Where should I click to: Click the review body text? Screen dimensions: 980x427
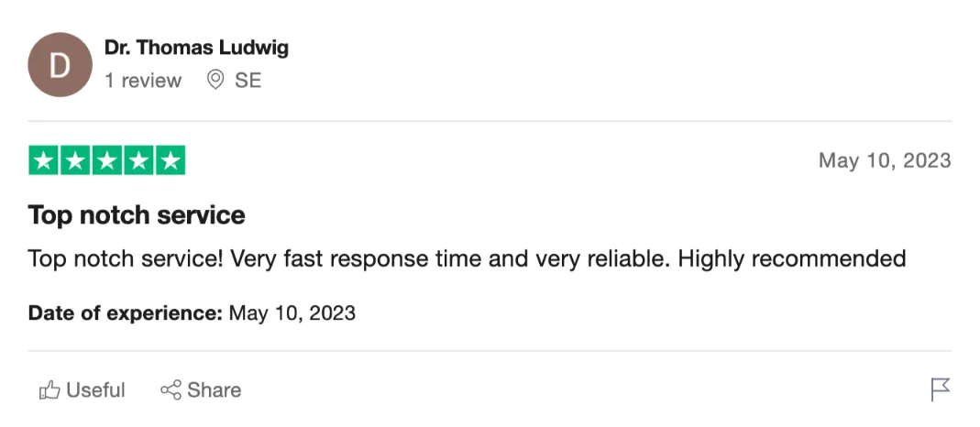click(x=467, y=258)
